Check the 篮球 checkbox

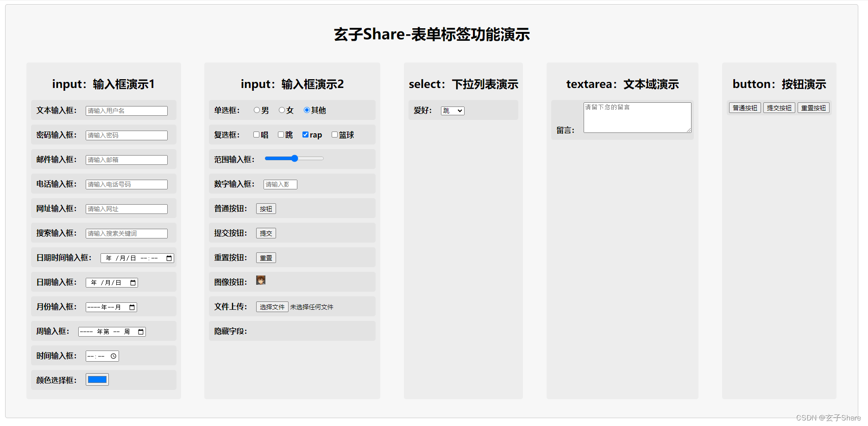[334, 135]
